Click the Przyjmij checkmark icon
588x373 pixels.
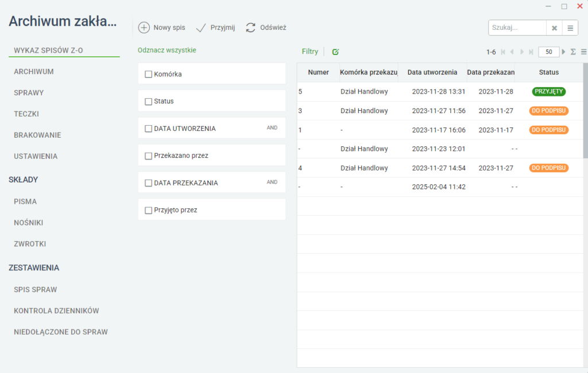click(x=201, y=28)
